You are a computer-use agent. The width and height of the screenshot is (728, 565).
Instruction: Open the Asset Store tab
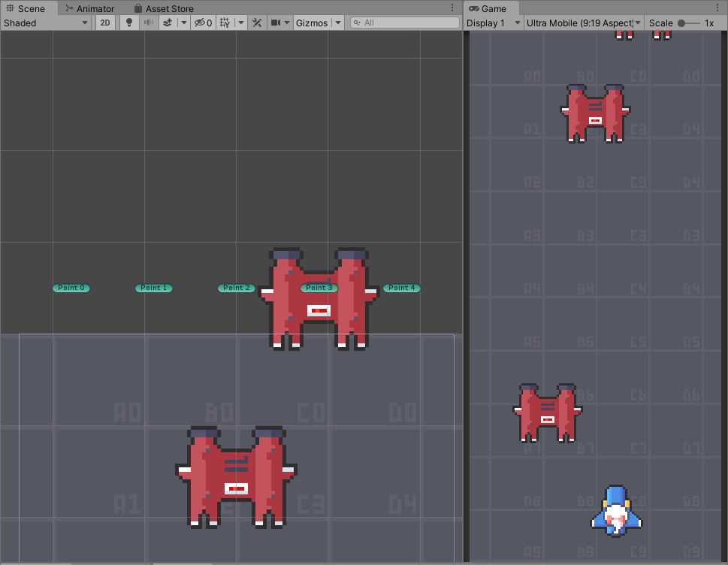click(164, 8)
